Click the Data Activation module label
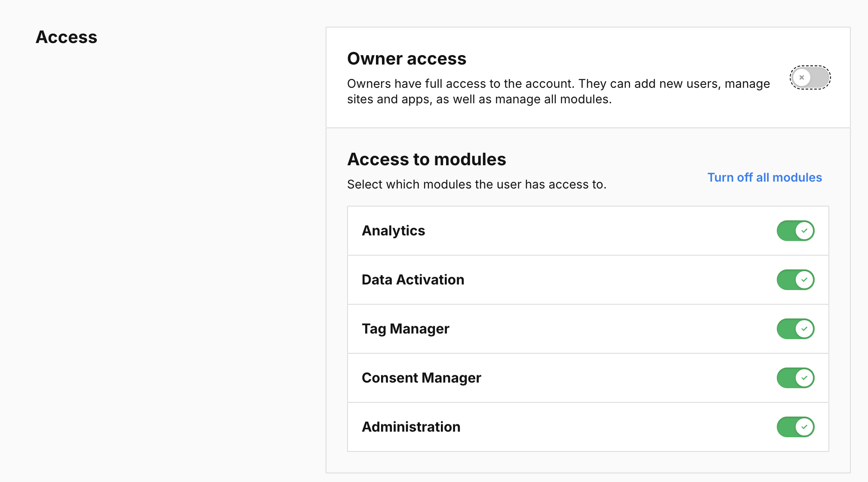Image resolution: width=868 pixels, height=482 pixels. click(x=412, y=280)
